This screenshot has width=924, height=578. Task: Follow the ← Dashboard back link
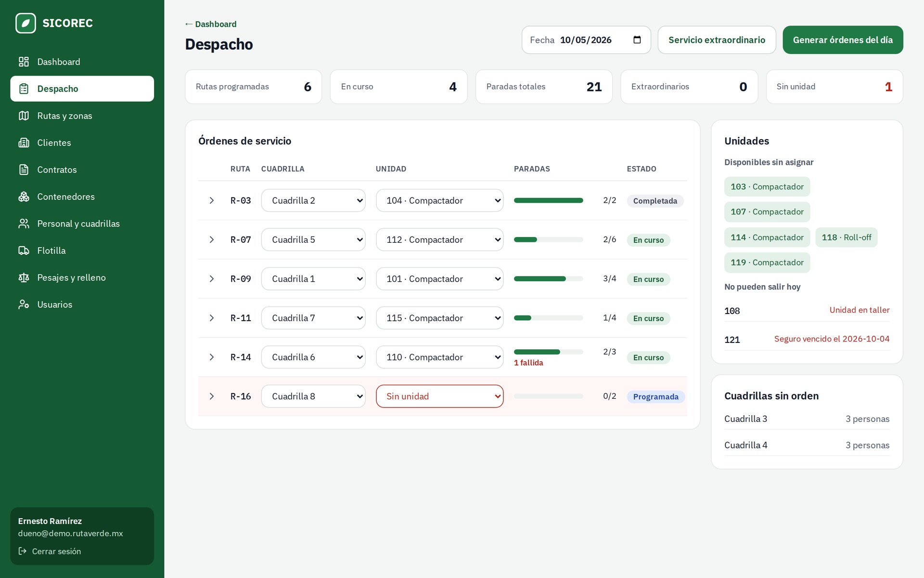click(211, 24)
